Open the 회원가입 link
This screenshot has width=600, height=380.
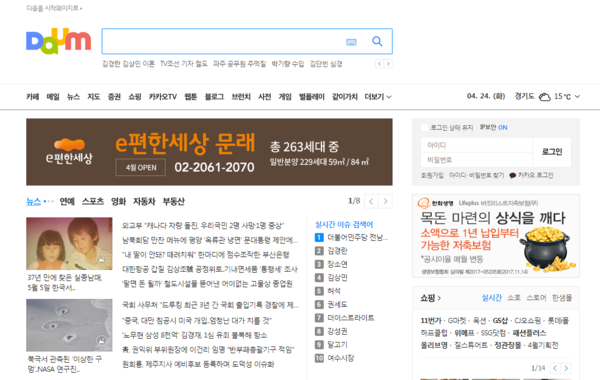432,176
